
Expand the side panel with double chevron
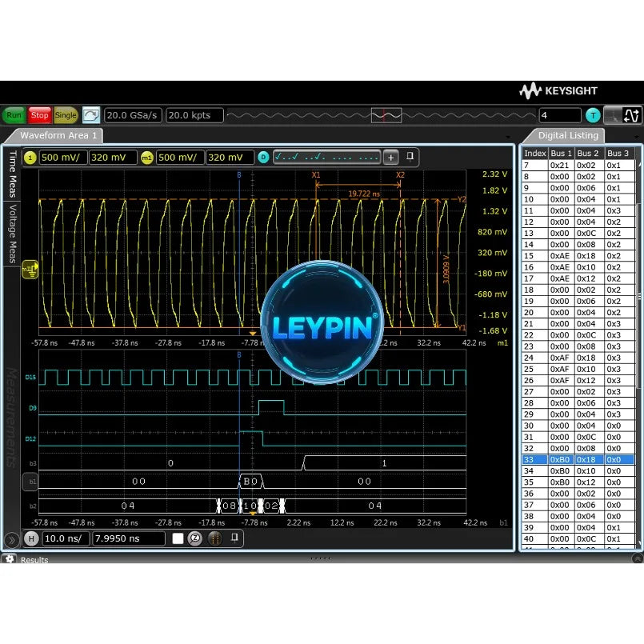(11, 540)
